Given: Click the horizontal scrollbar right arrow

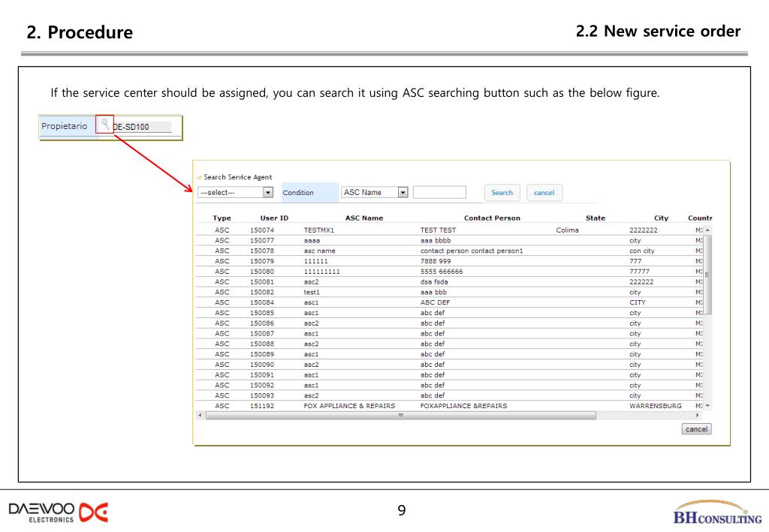Looking at the screenshot, I should pyautogui.click(x=698, y=415).
